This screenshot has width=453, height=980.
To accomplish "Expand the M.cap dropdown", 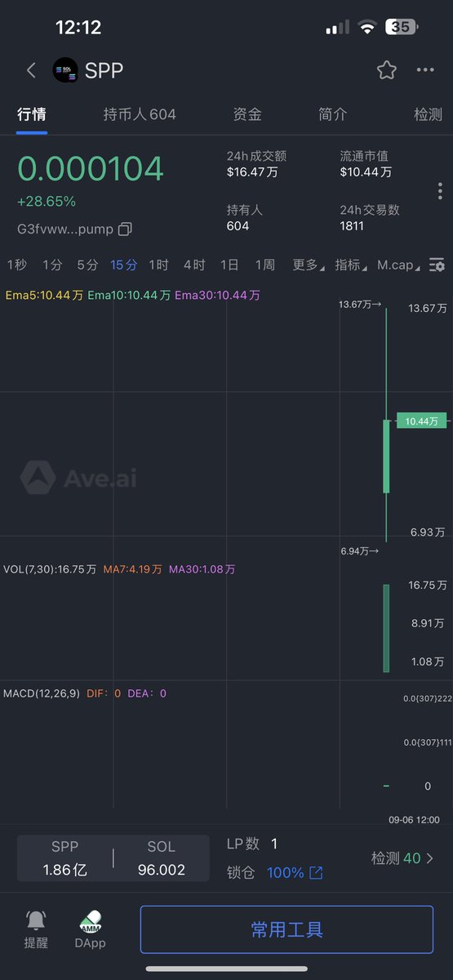I will tap(399, 265).
